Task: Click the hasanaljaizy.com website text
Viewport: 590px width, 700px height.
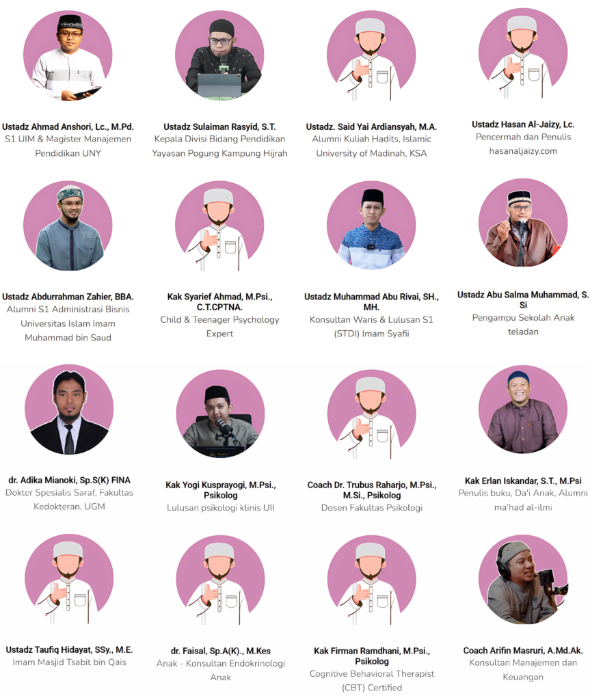Action: point(523,151)
